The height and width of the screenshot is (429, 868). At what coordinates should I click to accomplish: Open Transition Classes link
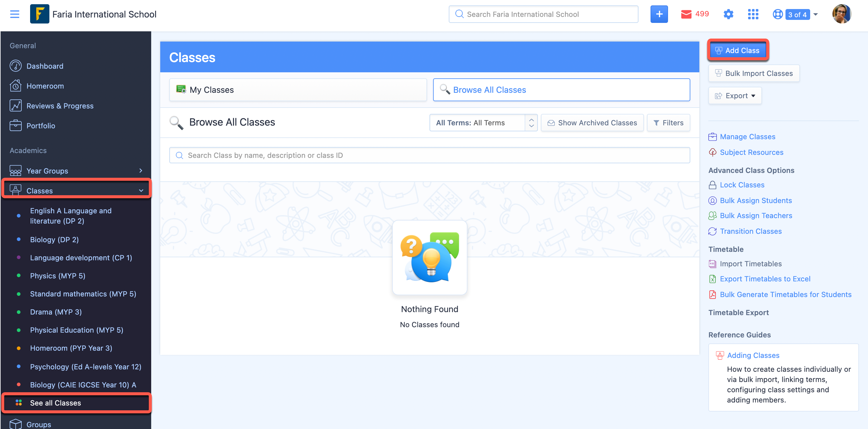pos(751,231)
